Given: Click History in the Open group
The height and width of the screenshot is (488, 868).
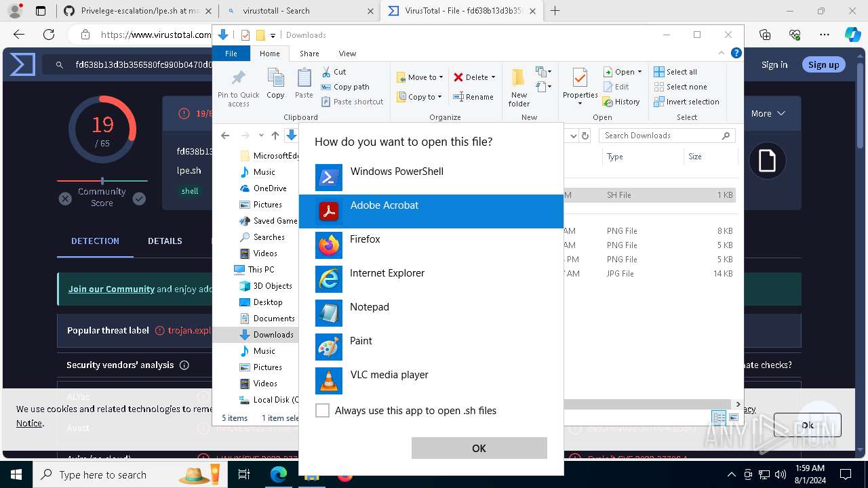Looking at the screenshot, I should 621,102.
